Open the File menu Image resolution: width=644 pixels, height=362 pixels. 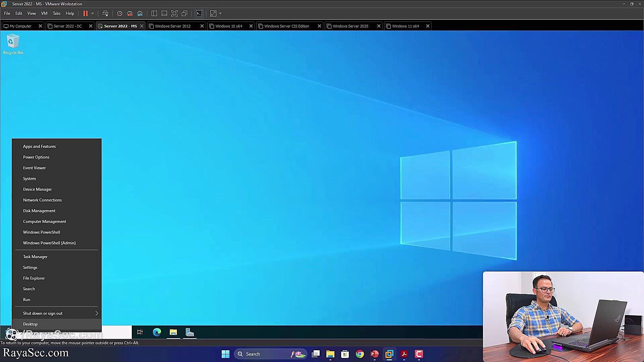7,13
